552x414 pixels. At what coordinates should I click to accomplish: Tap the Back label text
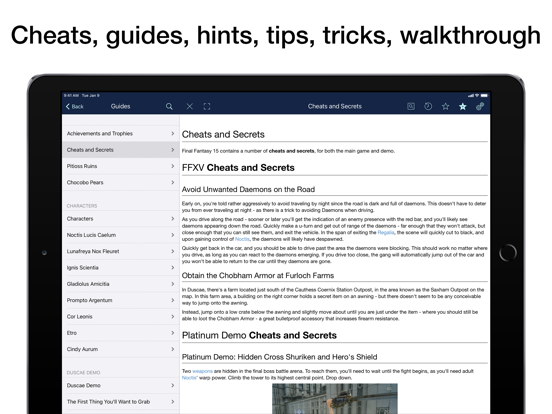click(77, 106)
